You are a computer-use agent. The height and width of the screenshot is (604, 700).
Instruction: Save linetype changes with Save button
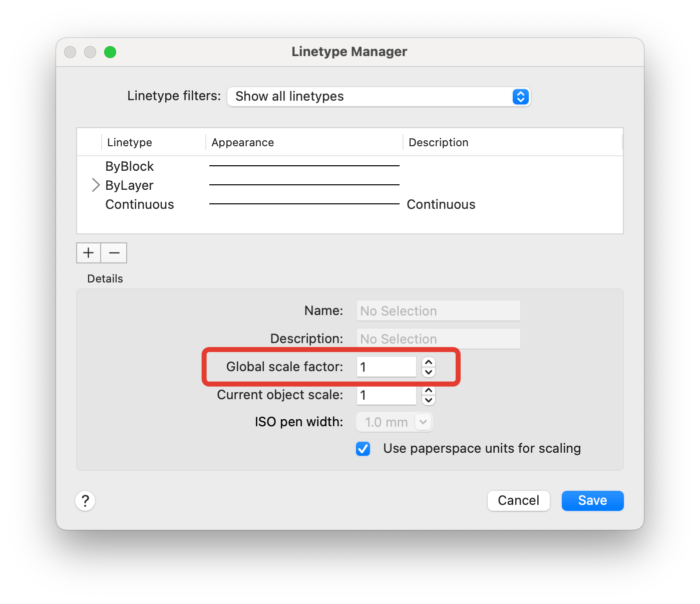pos(592,500)
